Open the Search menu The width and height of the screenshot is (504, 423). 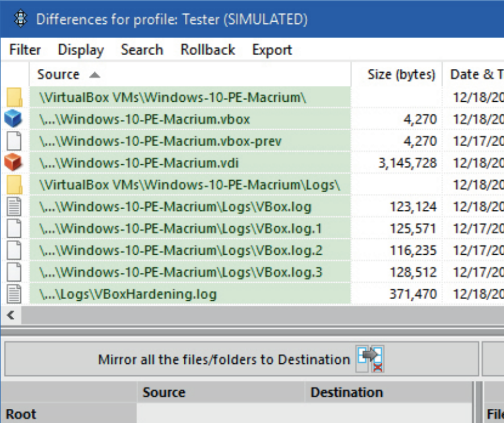coord(142,50)
